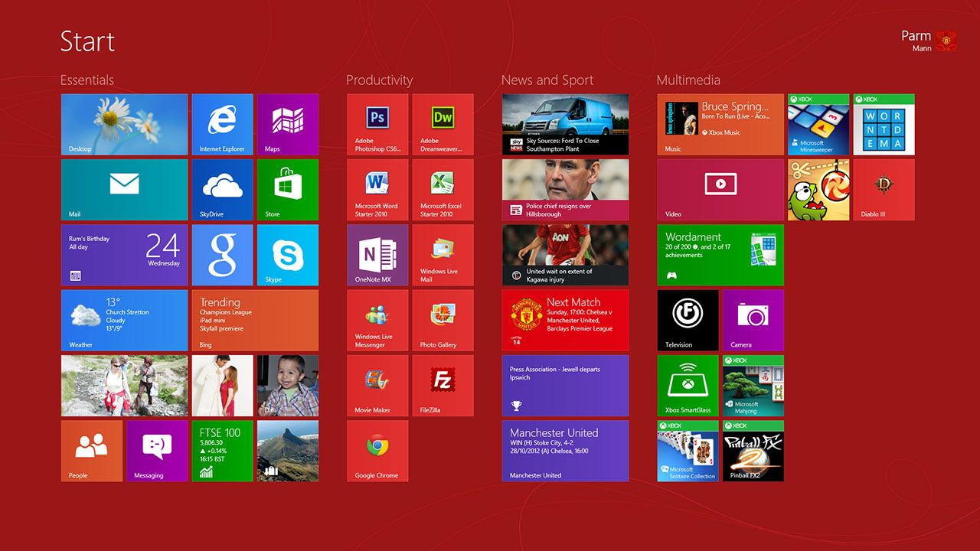Open OneNote MX
This screenshot has width=980, height=551.
377,255
